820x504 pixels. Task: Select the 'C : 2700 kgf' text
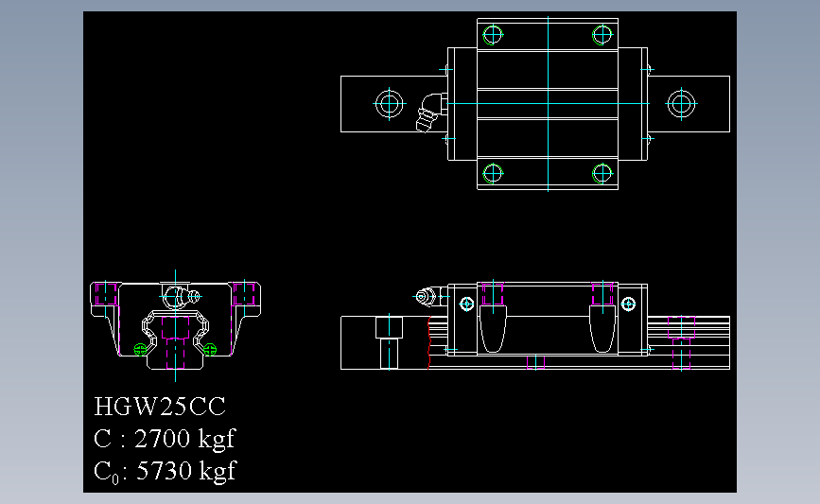point(165,439)
